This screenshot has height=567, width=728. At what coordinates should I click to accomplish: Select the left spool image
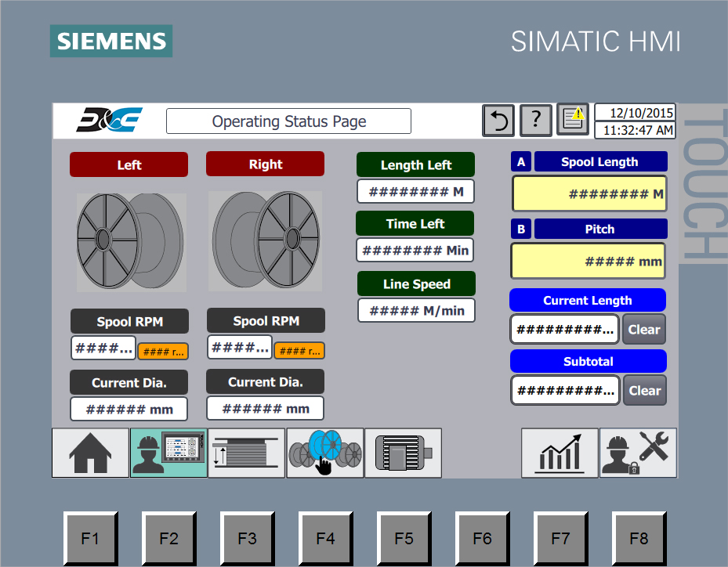pos(131,242)
